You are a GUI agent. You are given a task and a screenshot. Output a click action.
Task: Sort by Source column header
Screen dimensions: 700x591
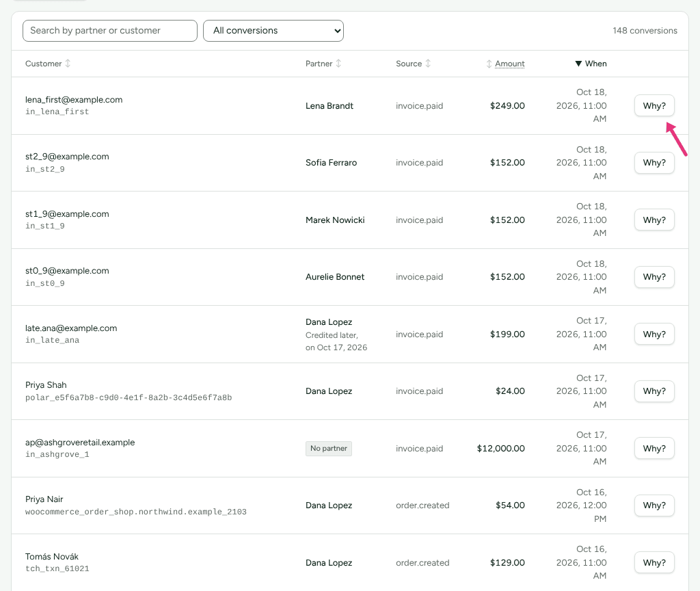(x=413, y=64)
